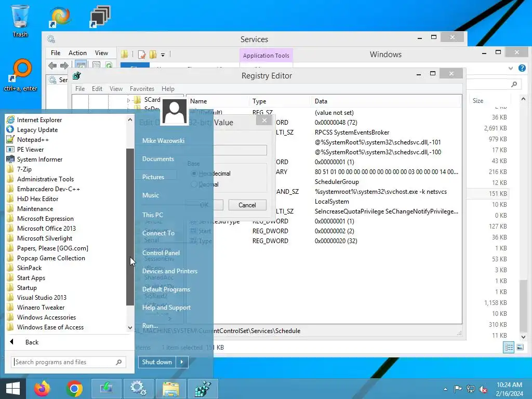Expand Microsoft Office 2013 folder
Viewport: 532px width, 399px height.
[46, 229]
